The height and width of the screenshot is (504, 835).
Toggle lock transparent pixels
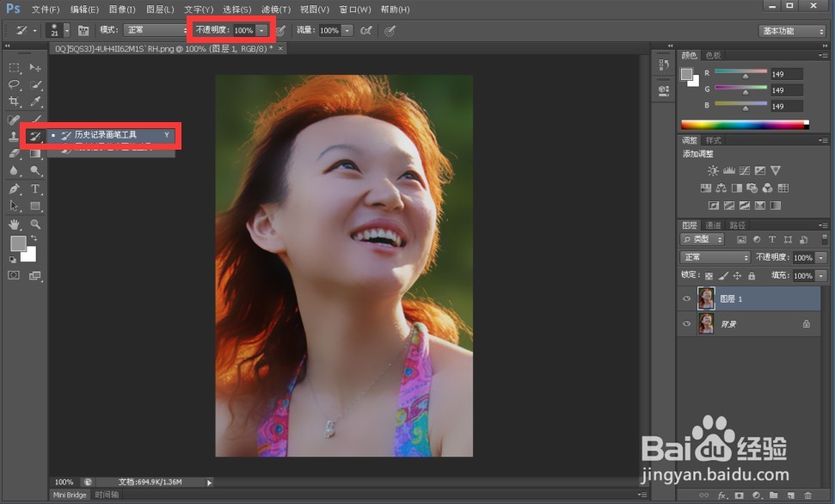pyautogui.click(x=709, y=276)
